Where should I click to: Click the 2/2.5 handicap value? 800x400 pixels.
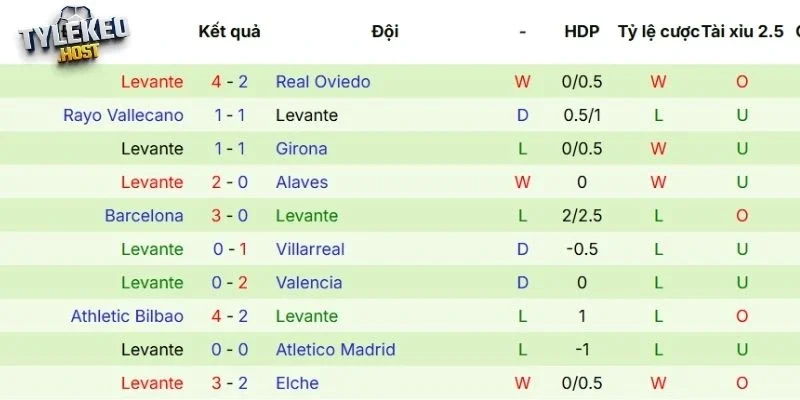coord(581,216)
